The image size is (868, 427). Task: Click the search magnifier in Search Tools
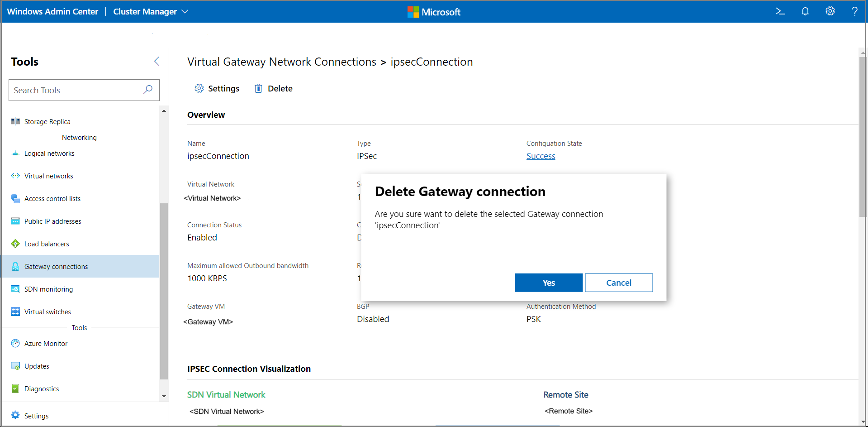(x=148, y=90)
